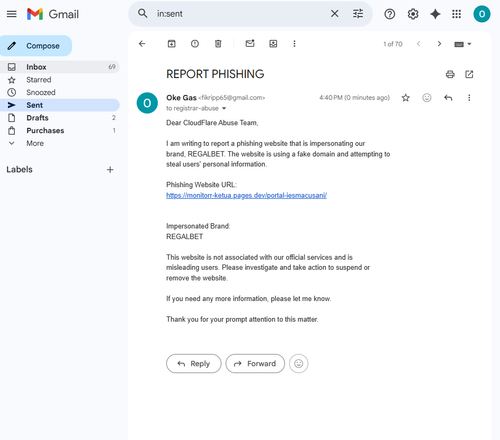The image size is (500, 440).
Task: Show search options filter icon
Action: tap(358, 14)
